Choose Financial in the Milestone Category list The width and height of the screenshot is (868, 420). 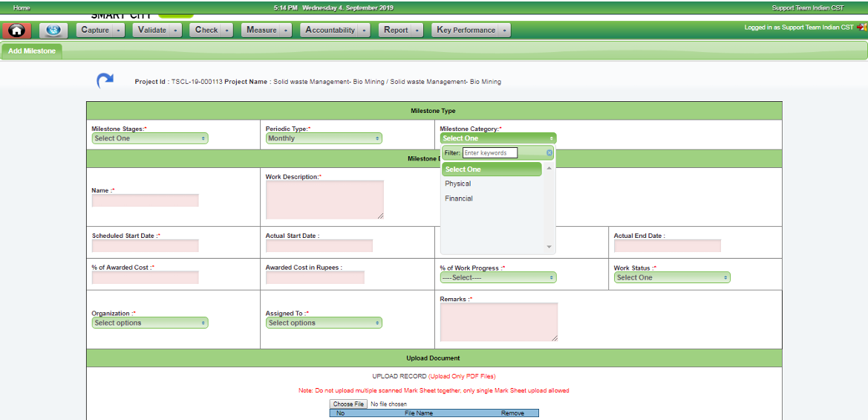tap(459, 198)
